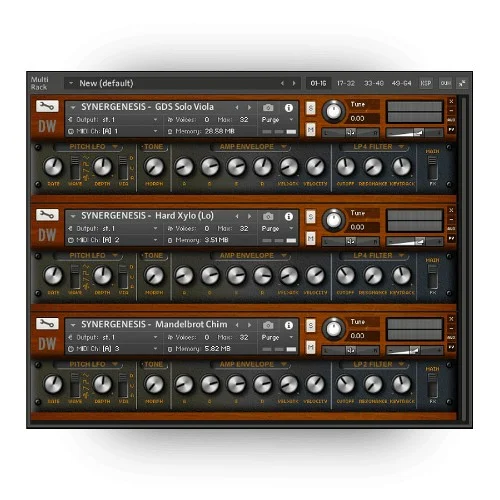Open the instrument menu arrow beside GDS Solo Viola

(x=73, y=108)
